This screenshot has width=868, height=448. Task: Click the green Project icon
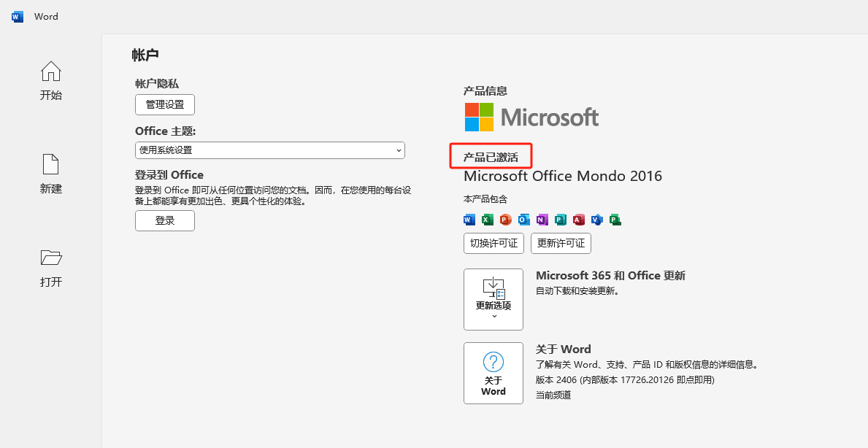click(x=615, y=220)
